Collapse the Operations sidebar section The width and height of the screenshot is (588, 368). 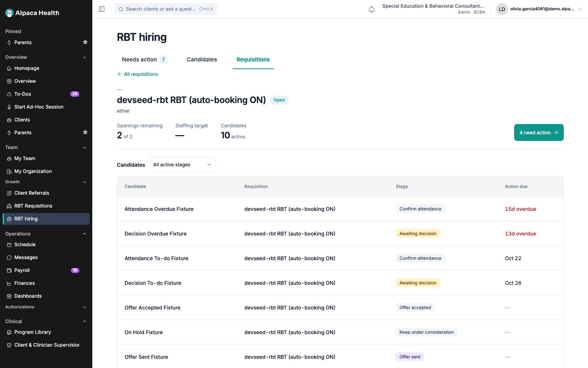(x=85, y=234)
